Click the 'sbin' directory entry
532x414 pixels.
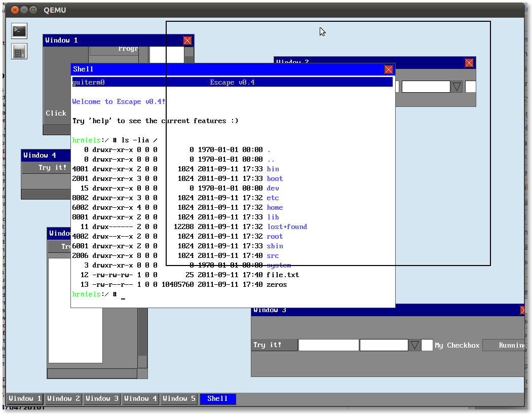coord(275,246)
